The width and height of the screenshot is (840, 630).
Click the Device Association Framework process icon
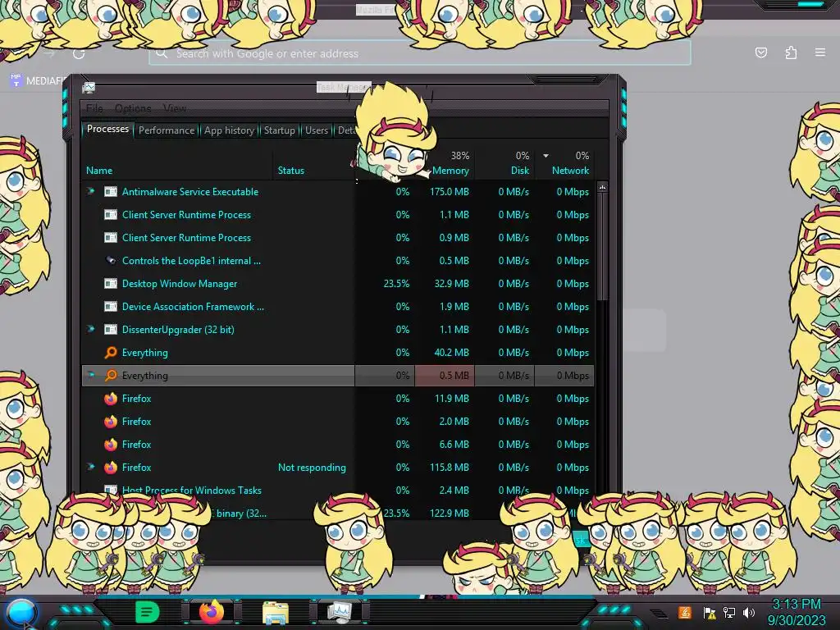(111, 307)
